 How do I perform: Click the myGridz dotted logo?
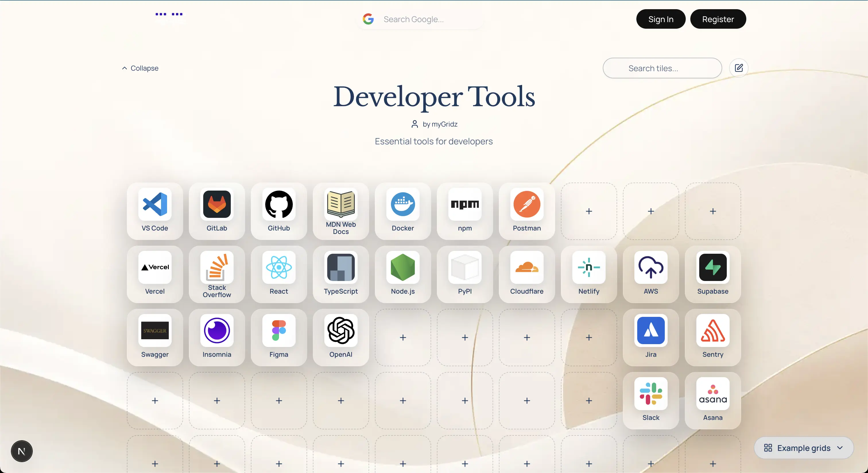(x=169, y=14)
